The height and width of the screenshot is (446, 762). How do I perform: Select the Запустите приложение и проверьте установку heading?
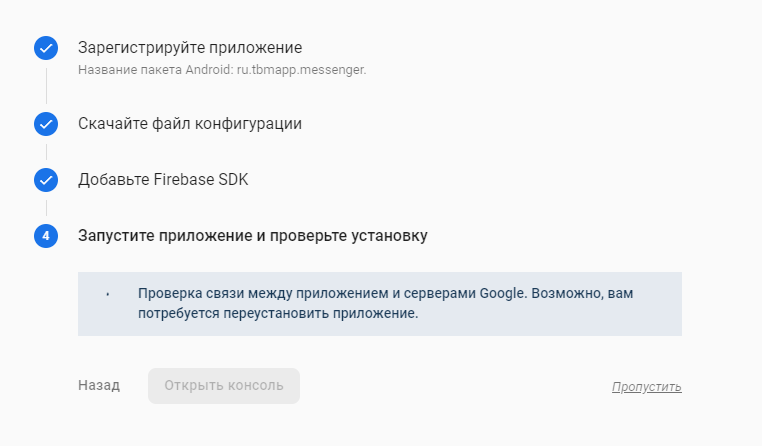point(253,236)
